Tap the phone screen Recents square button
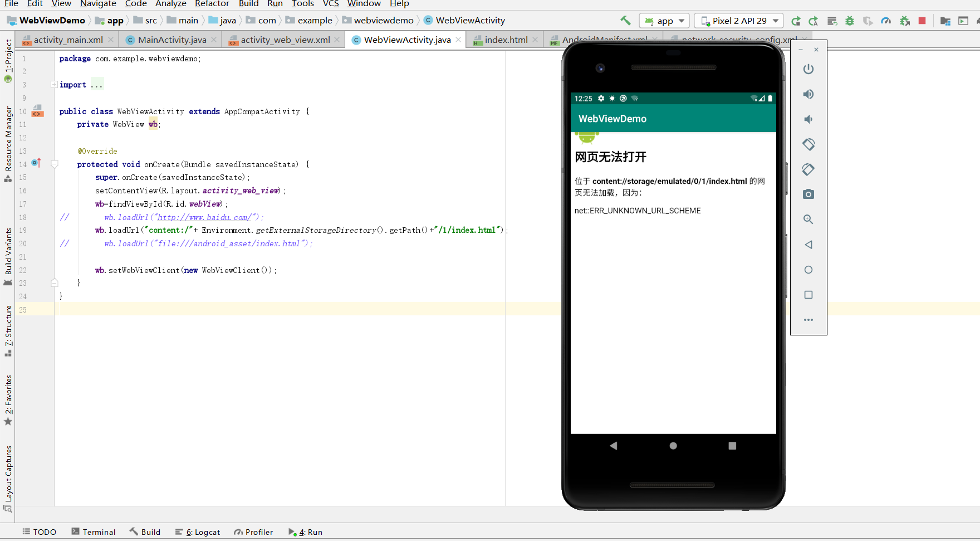 732,446
